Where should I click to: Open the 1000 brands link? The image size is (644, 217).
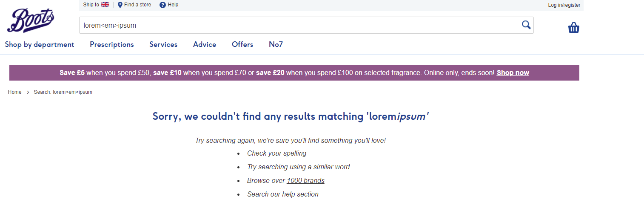306,180
